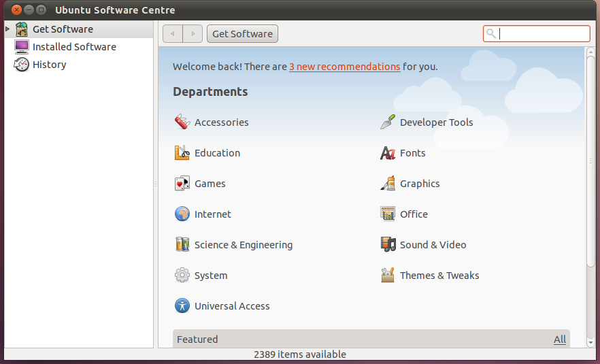
Task: Click the magnifier icon in search box
Action: [491, 34]
